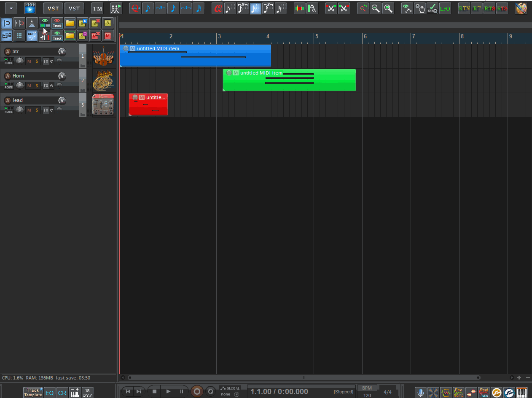Click the magnifier with green rectangle icon
Image resolution: width=532 pixels, height=398 pixels.
388,8
